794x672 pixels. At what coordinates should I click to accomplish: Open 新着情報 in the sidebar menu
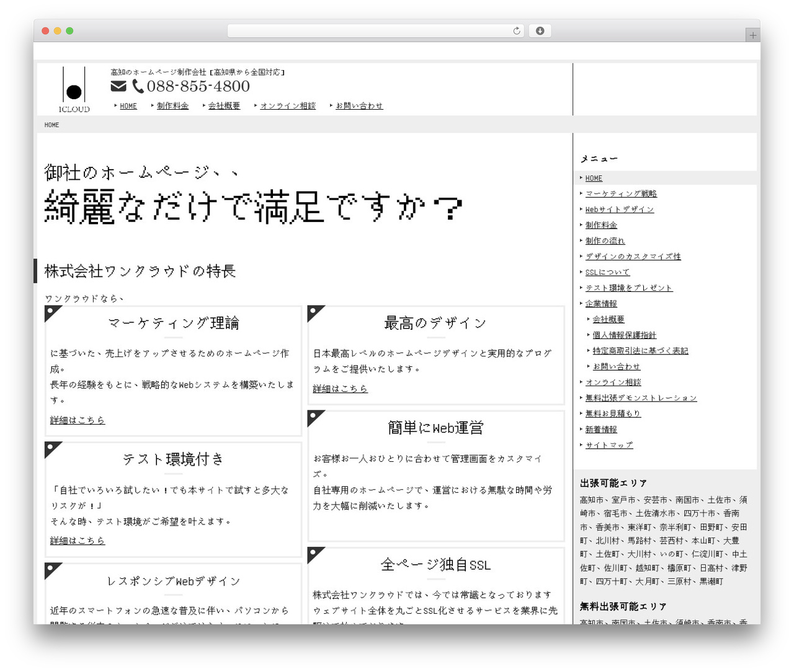pyautogui.click(x=601, y=429)
